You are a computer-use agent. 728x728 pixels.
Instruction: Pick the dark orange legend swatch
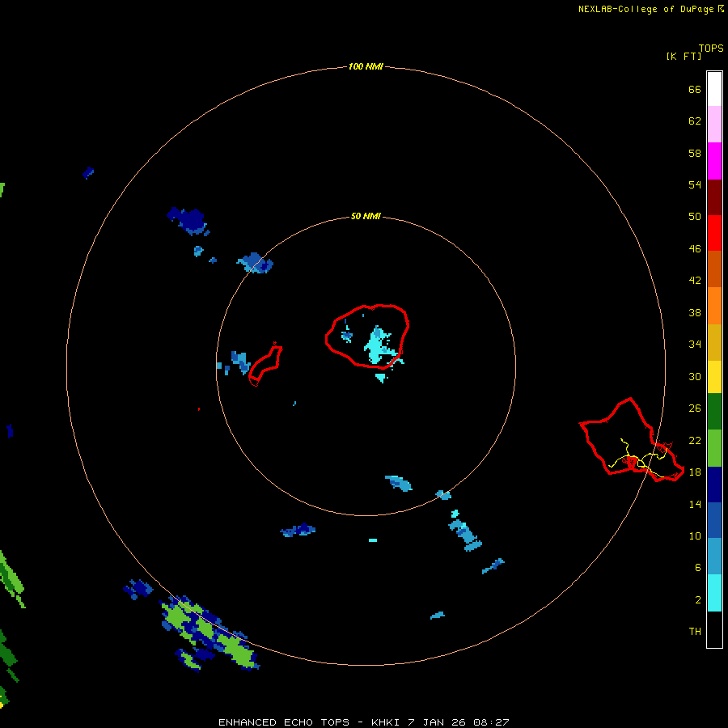(714, 269)
